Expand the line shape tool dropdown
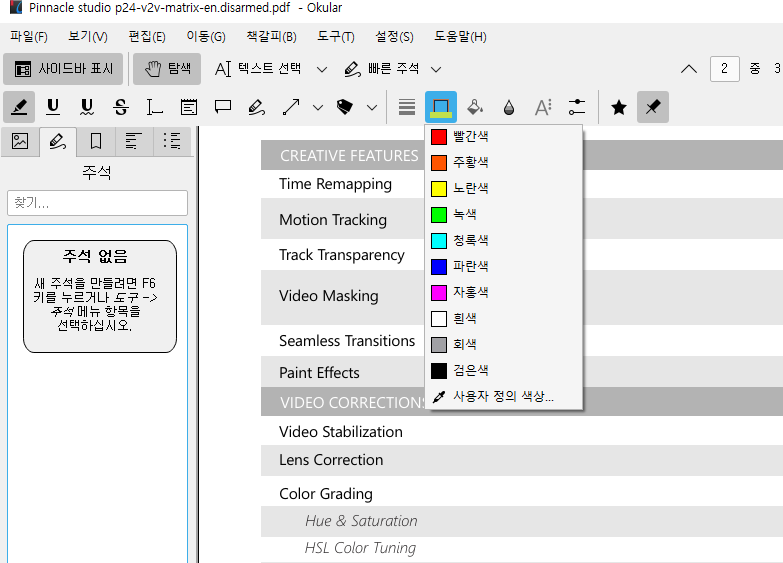 (318, 107)
